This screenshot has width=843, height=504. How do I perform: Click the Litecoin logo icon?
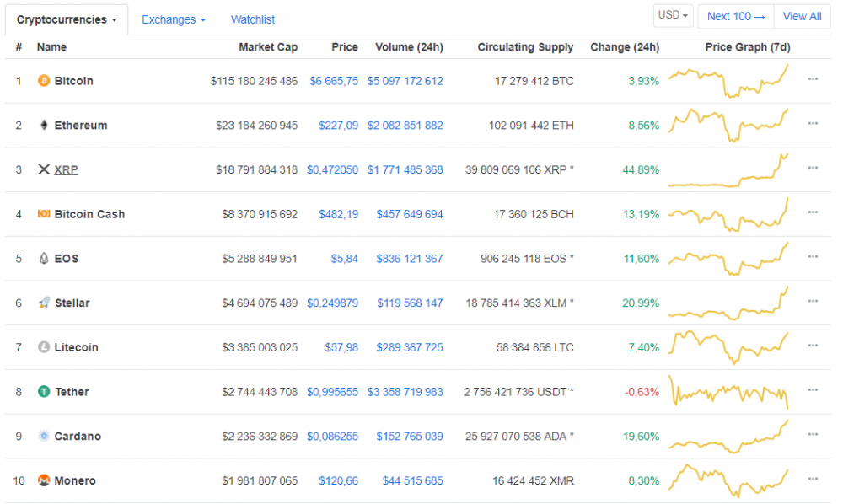44,347
